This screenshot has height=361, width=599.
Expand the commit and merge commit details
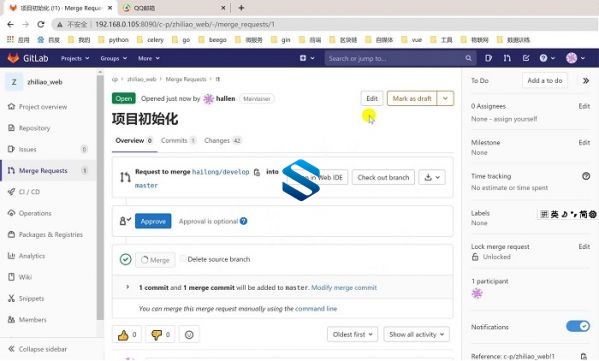tap(128, 287)
